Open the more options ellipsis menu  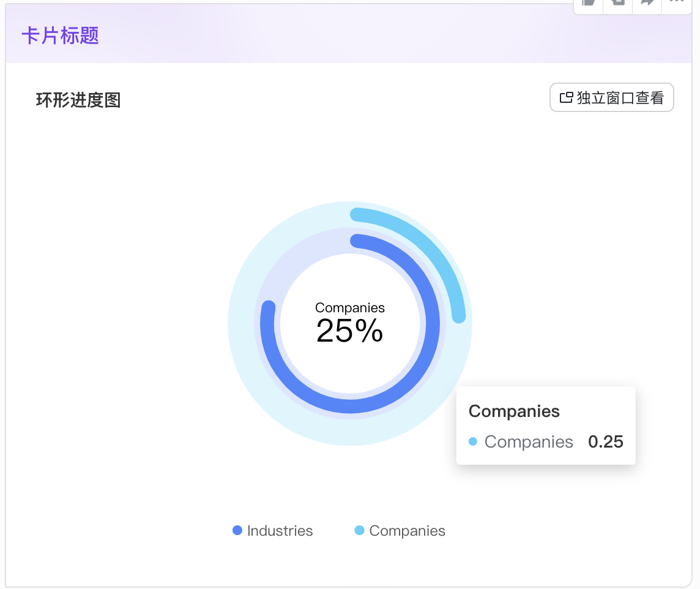point(677,2)
